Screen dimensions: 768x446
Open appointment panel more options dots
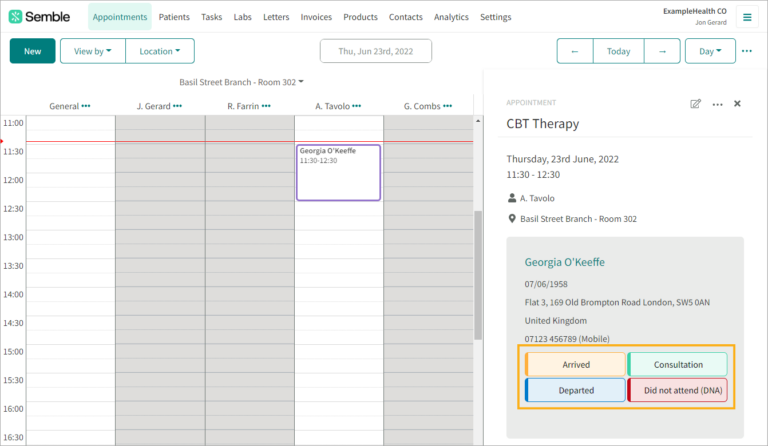(x=717, y=104)
